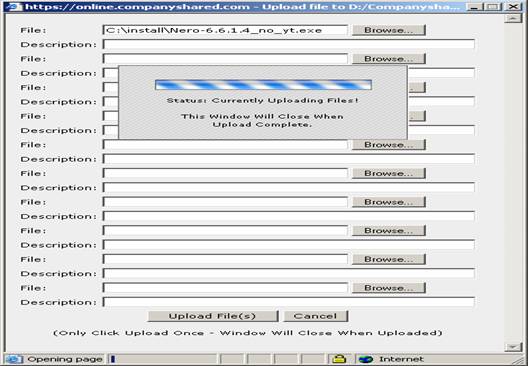The height and width of the screenshot is (366, 528).
Task: Click the file path field containing Nero-6.6.1.4_no_yt.exe
Action: 225,30
